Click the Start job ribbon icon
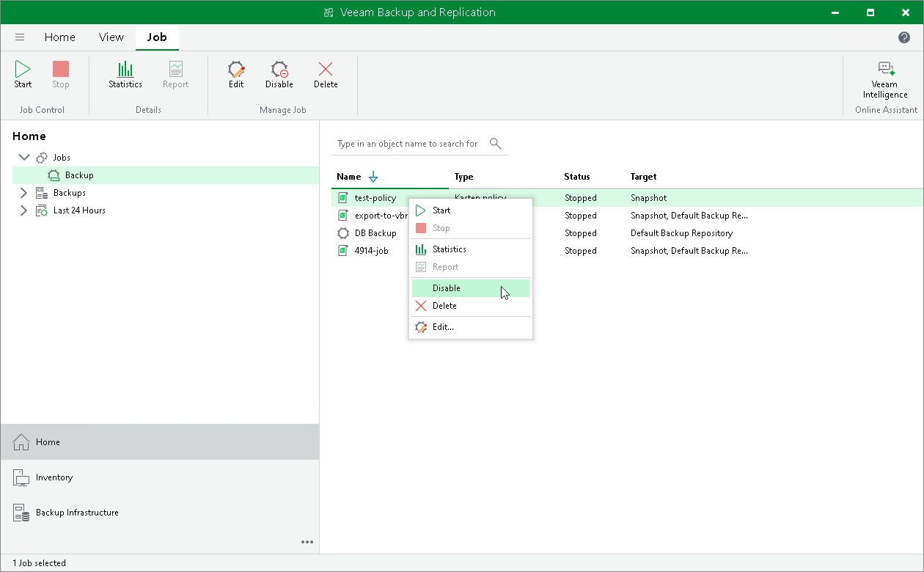 tap(23, 69)
